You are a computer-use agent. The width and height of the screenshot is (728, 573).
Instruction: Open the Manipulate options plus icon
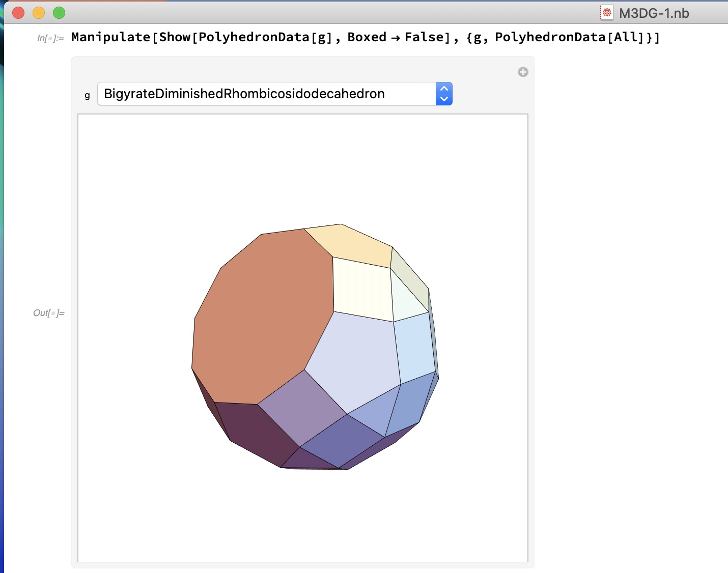click(523, 72)
